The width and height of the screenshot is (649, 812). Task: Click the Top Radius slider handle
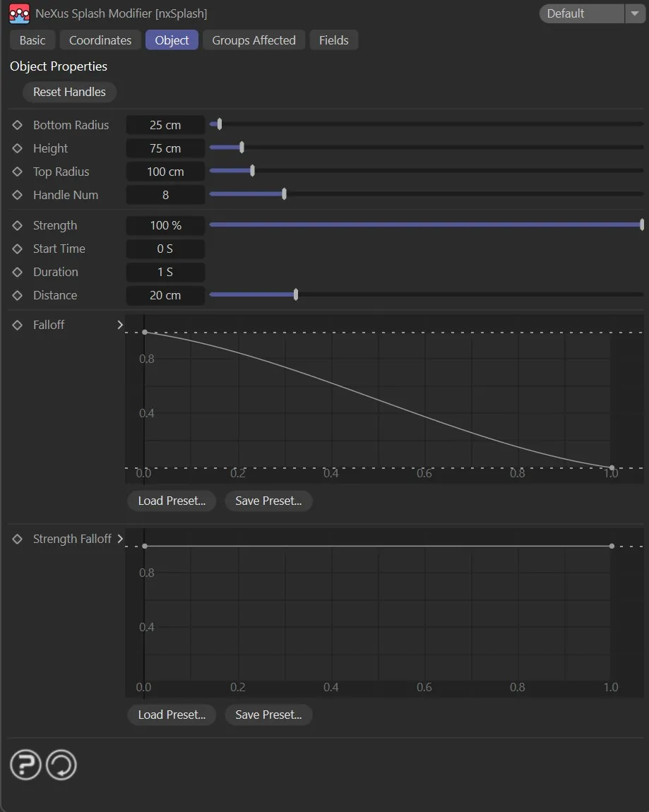coord(252,171)
